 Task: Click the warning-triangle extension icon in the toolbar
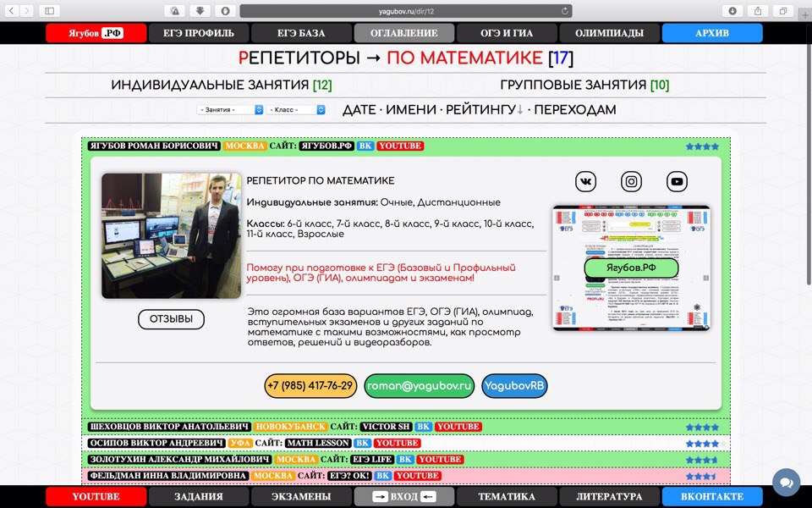pyautogui.click(x=175, y=10)
